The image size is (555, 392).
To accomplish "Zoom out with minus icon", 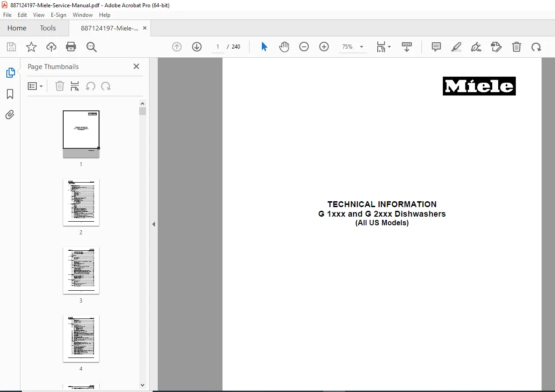I will [x=304, y=47].
